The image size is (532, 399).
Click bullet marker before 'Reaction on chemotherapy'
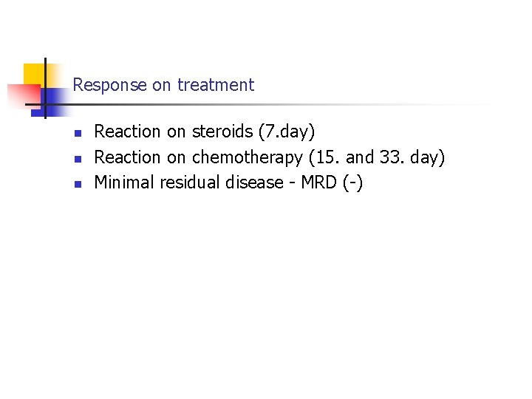pyautogui.click(x=76, y=158)
